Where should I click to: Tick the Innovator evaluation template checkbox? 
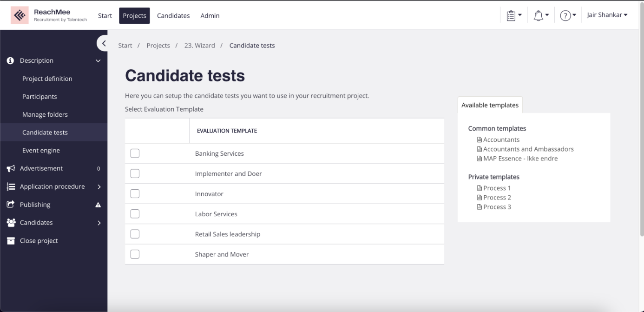click(x=135, y=194)
